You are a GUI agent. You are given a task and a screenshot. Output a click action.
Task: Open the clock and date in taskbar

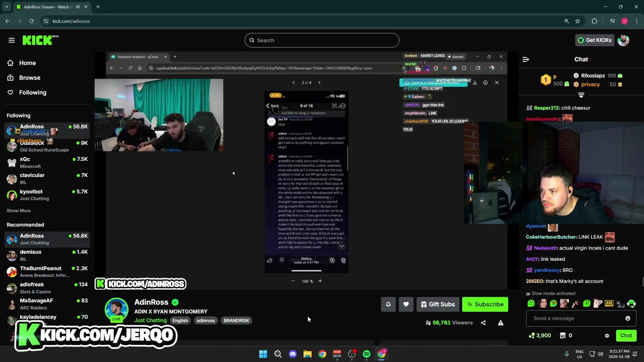click(618, 354)
